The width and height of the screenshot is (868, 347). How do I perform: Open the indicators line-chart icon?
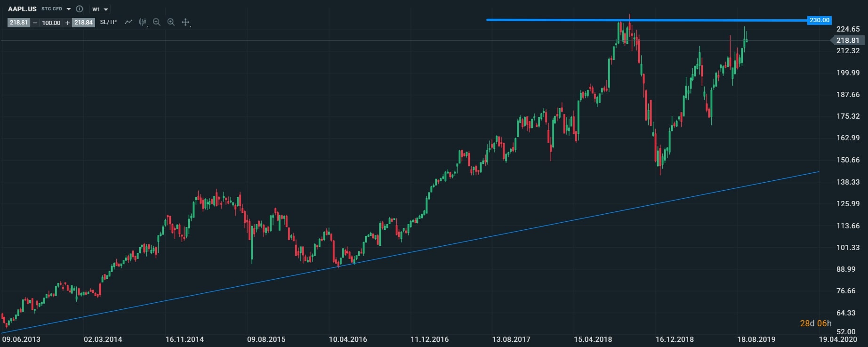(x=128, y=22)
